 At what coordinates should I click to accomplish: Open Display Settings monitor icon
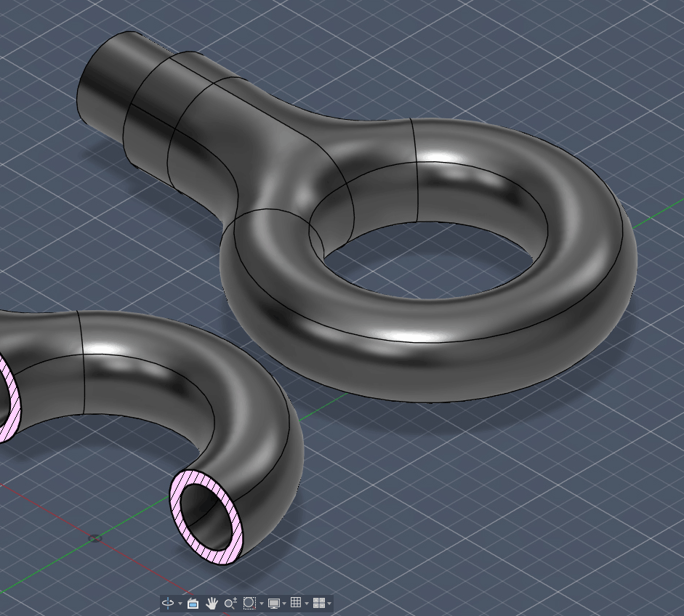tap(274, 603)
